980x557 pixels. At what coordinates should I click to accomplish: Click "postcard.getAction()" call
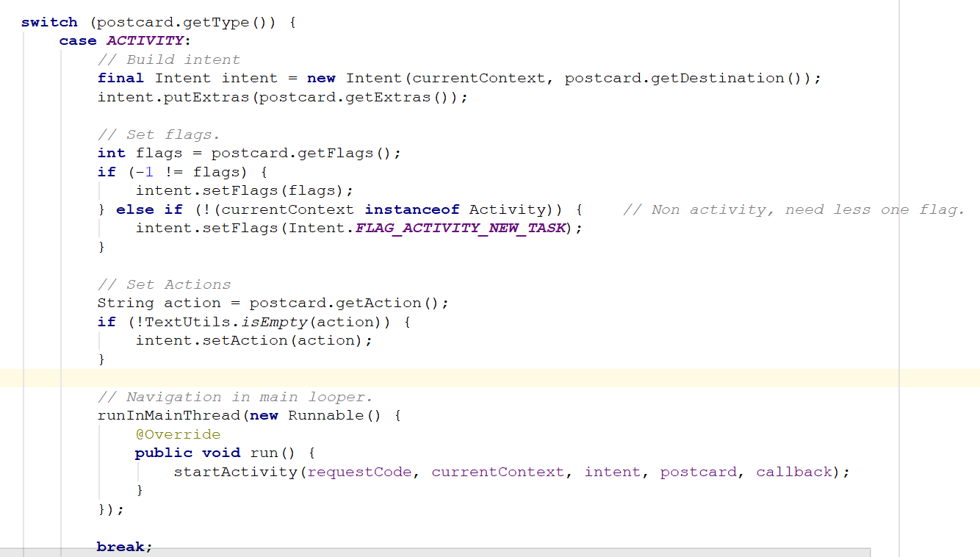pos(345,303)
